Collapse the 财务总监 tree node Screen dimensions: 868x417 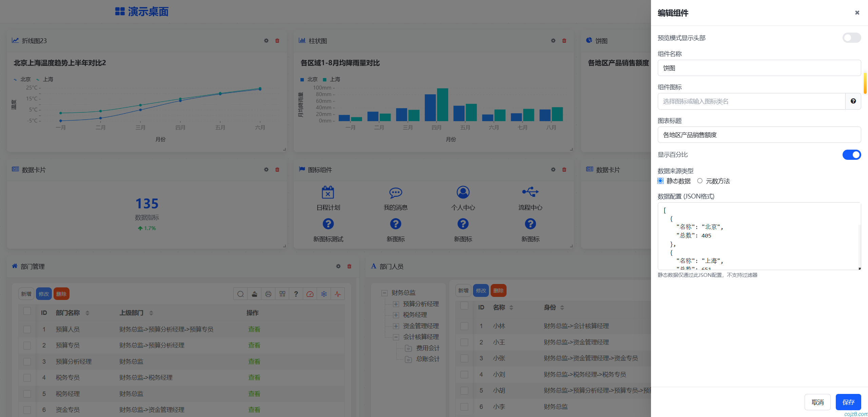(x=384, y=292)
